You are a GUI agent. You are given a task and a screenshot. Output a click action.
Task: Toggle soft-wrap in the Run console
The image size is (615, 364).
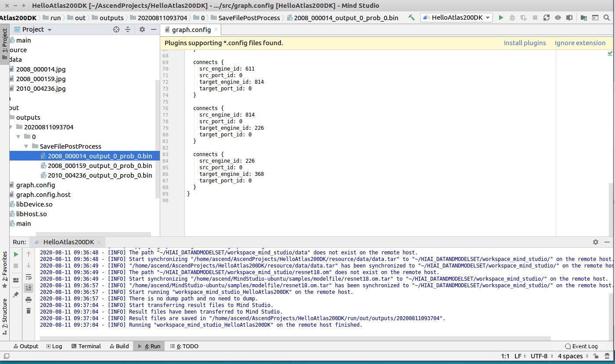29,277
